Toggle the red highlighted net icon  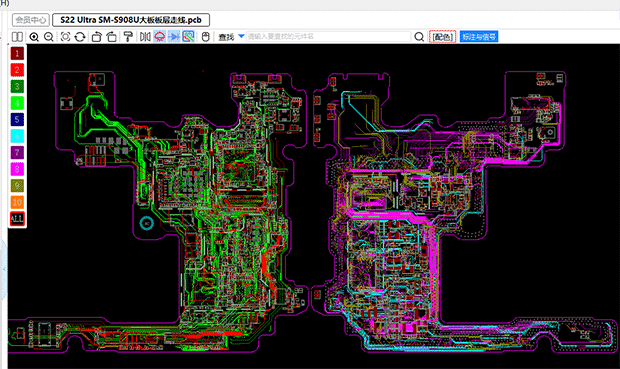(x=160, y=37)
